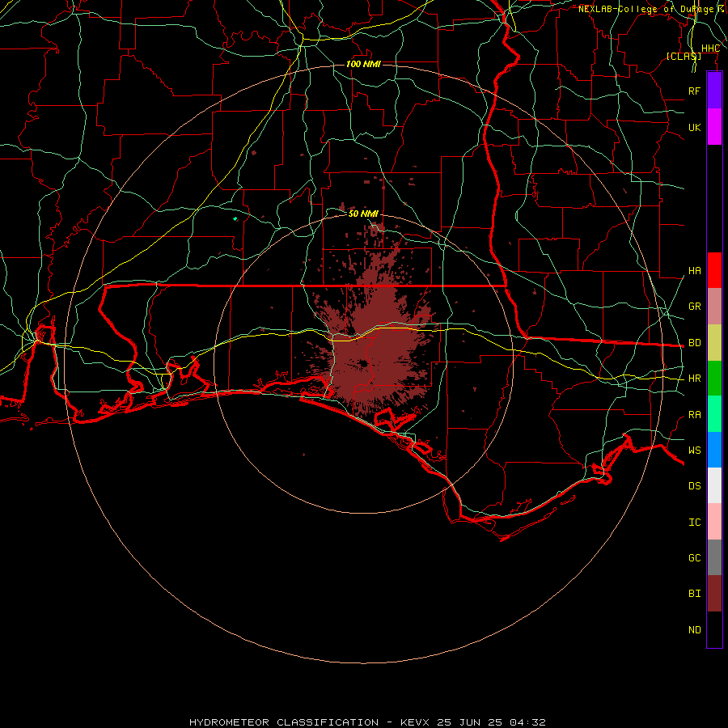Screen dimensions: 728x728
Task: Pick the HR green legend swatch
Action: click(x=714, y=379)
